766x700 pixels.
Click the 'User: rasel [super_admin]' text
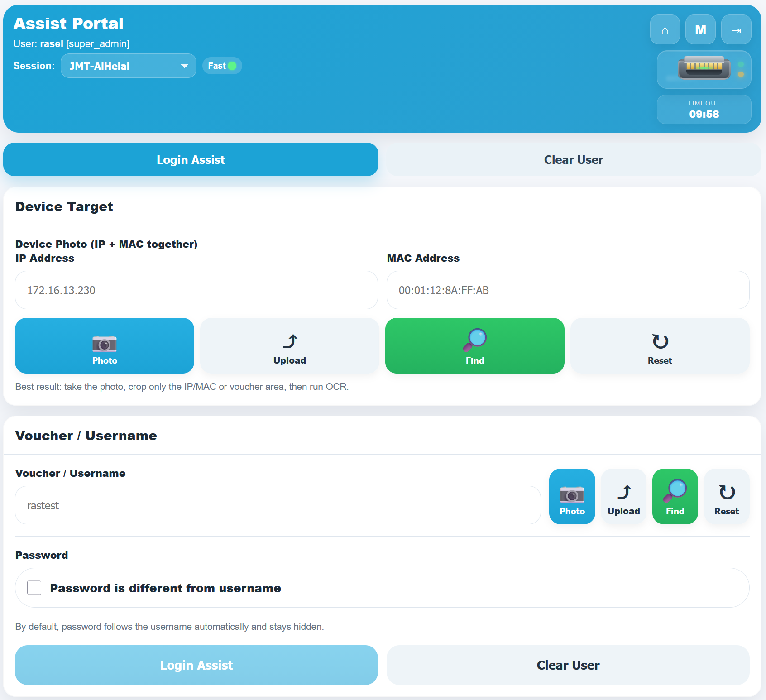[x=72, y=44]
